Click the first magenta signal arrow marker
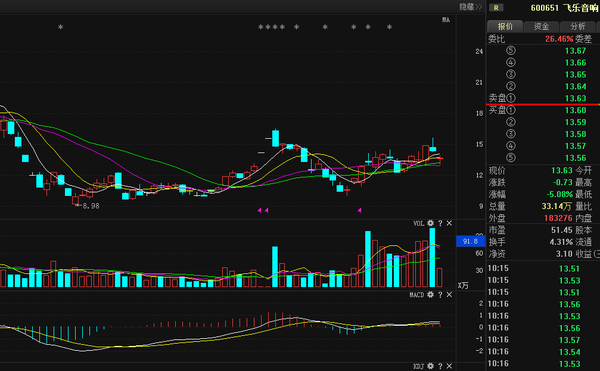 259,210
